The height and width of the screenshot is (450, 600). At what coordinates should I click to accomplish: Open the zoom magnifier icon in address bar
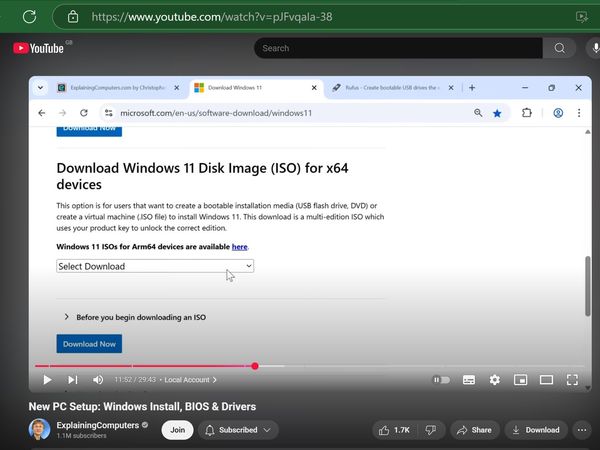[478, 113]
